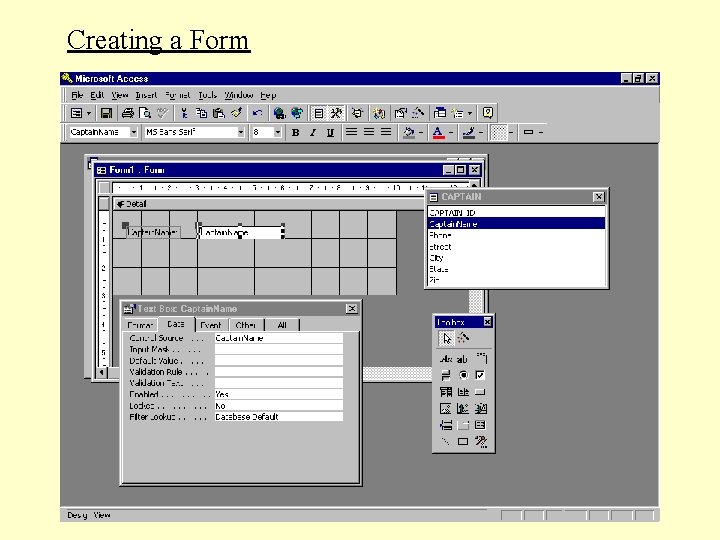The height and width of the screenshot is (540, 720).
Task: Open the Insert menu
Action: point(146,95)
